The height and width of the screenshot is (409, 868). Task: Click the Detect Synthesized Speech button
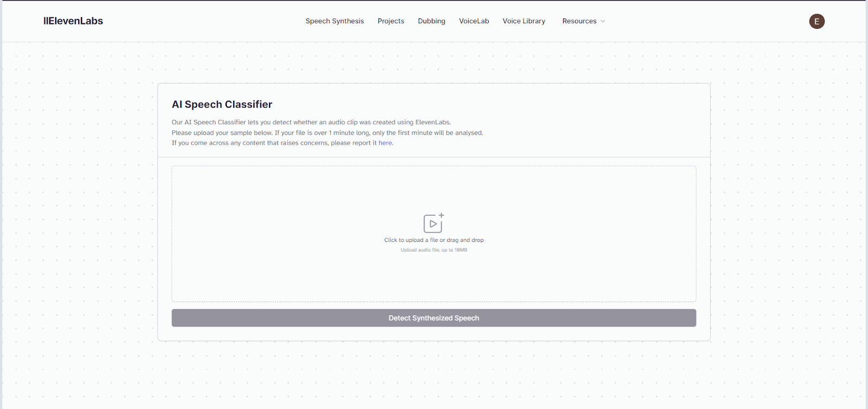pyautogui.click(x=433, y=318)
